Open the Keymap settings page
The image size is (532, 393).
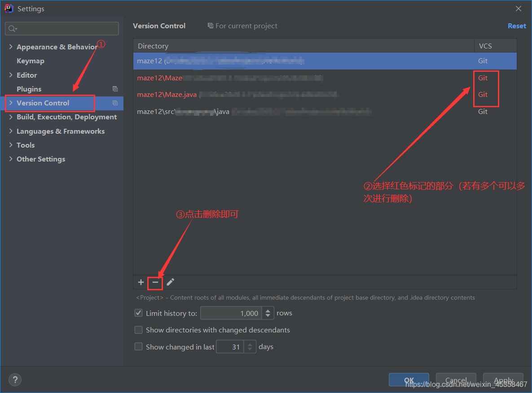tap(30, 61)
